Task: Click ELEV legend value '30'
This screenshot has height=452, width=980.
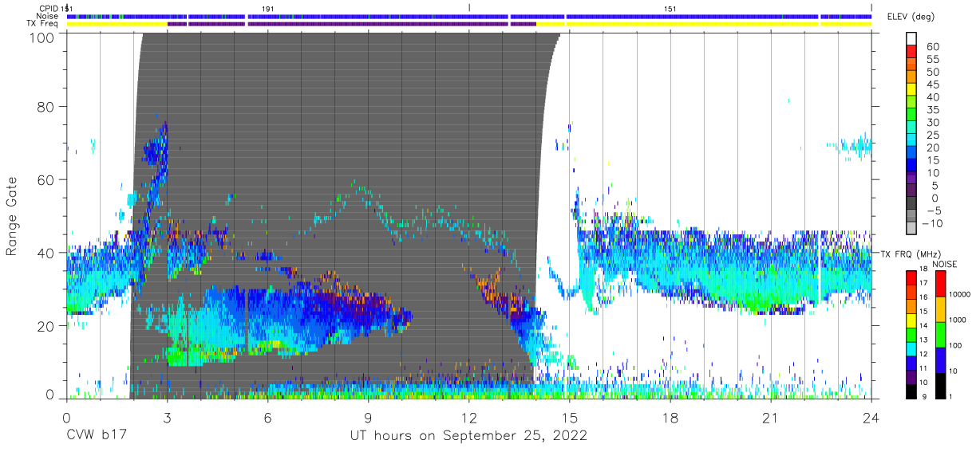Action: tap(932, 123)
